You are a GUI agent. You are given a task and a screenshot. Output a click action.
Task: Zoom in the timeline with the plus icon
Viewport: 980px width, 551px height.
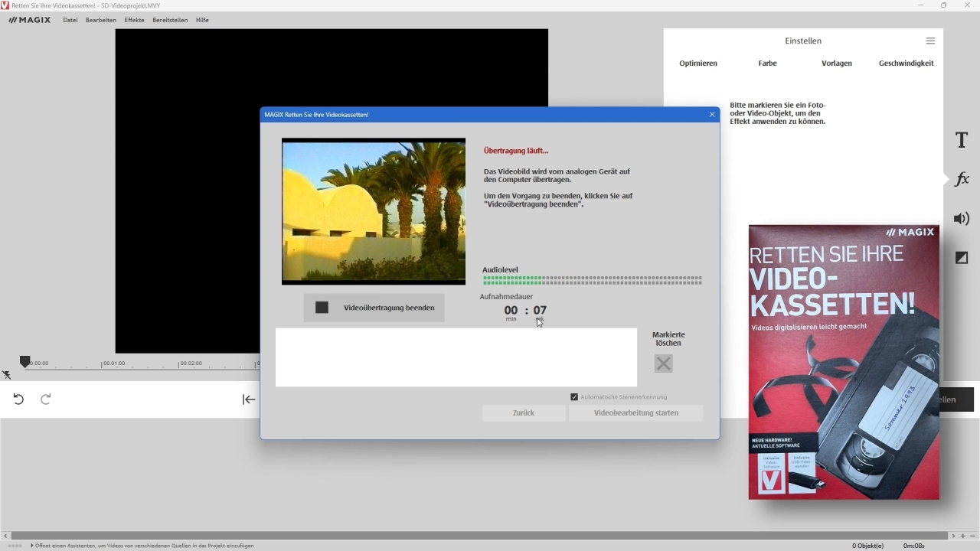[963, 536]
